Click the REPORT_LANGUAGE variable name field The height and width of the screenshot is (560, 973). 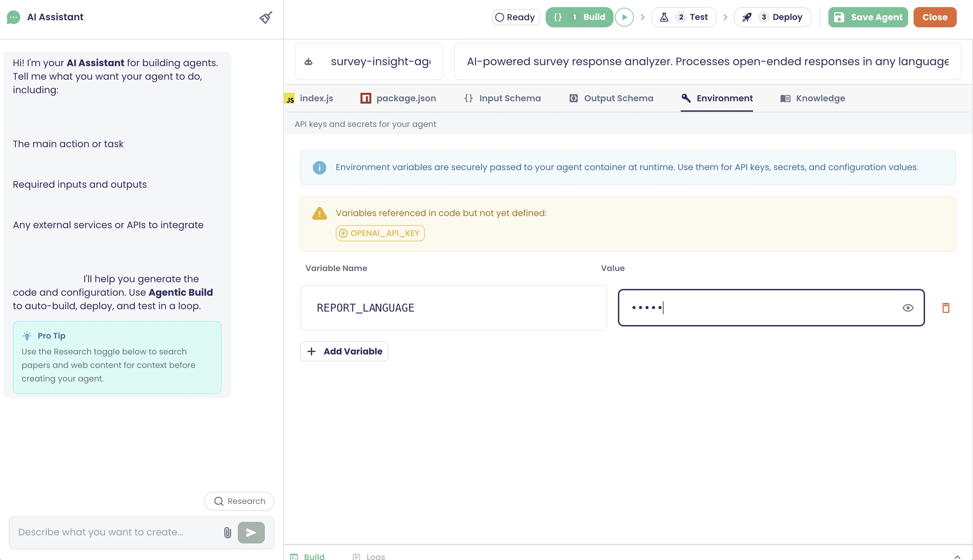[453, 308]
